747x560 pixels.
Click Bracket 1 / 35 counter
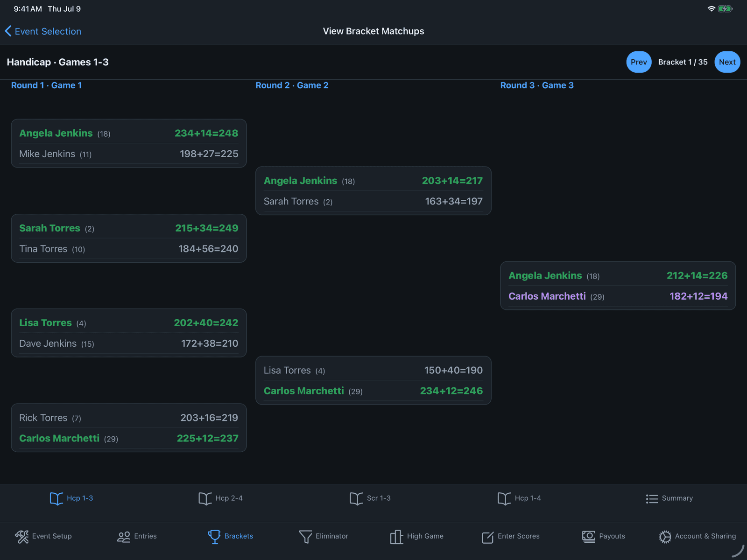point(683,62)
